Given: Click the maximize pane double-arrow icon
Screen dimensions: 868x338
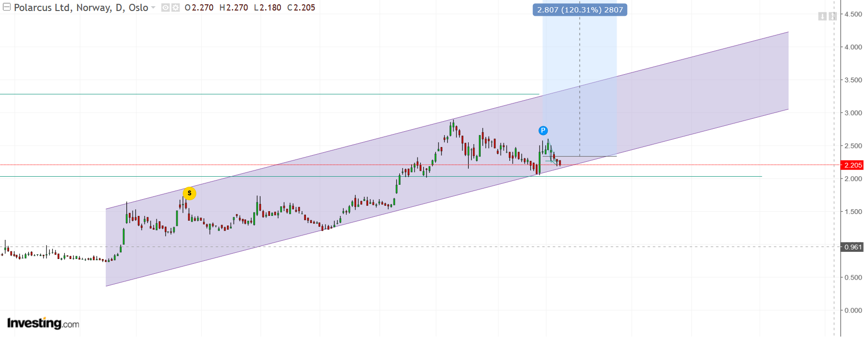Looking at the screenshot, I should 832,16.
